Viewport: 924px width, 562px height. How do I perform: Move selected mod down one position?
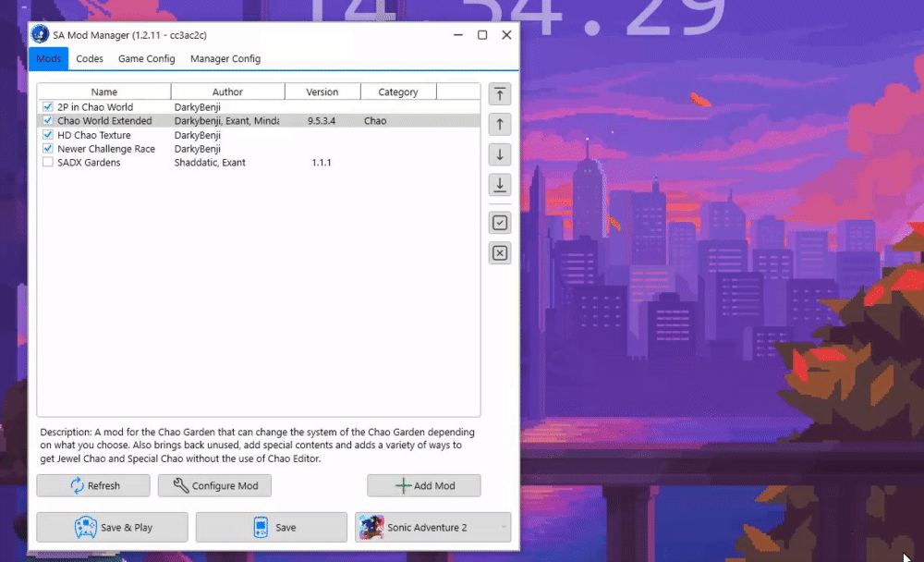(x=500, y=154)
